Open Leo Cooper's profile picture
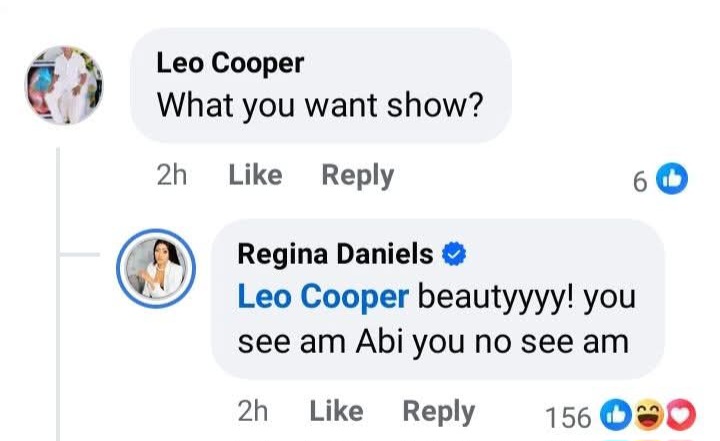Screen dimensions: 720x441 point(64,85)
